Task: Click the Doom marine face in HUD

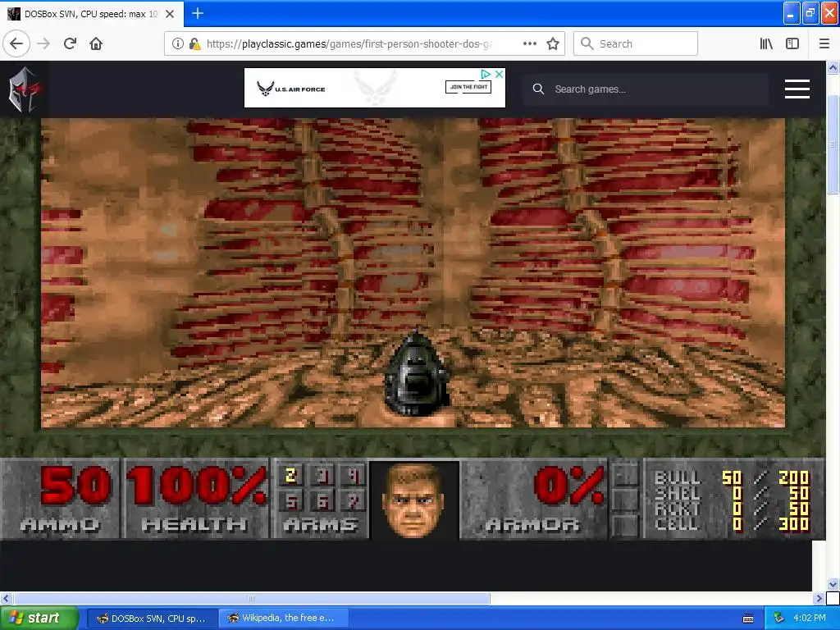Action: pyautogui.click(x=413, y=500)
